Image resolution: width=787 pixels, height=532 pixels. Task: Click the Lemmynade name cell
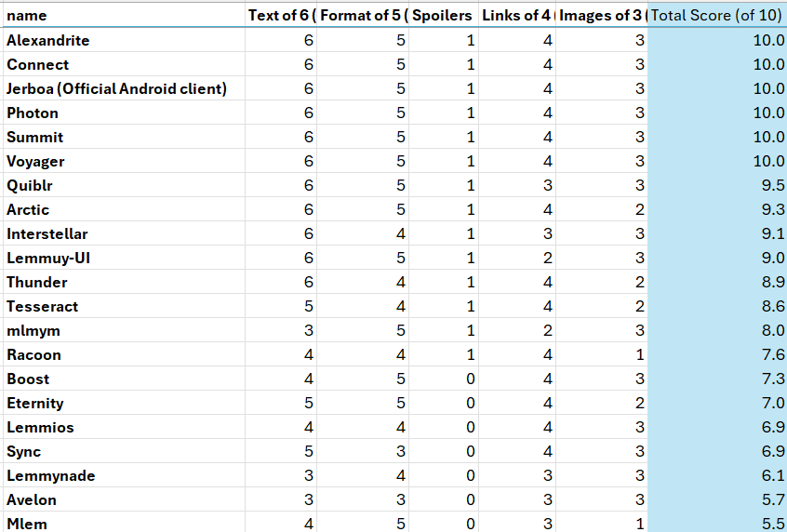coord(124,475)
